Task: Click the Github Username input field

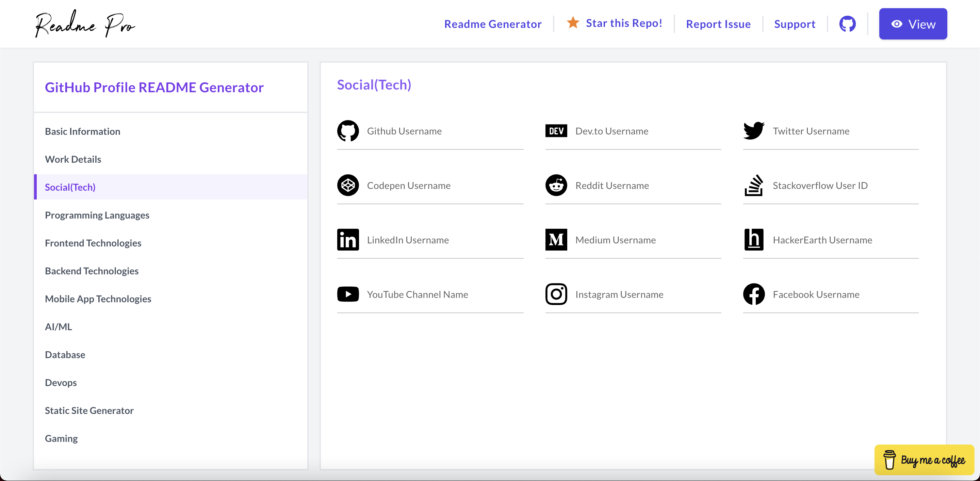Action: point(430,131)
